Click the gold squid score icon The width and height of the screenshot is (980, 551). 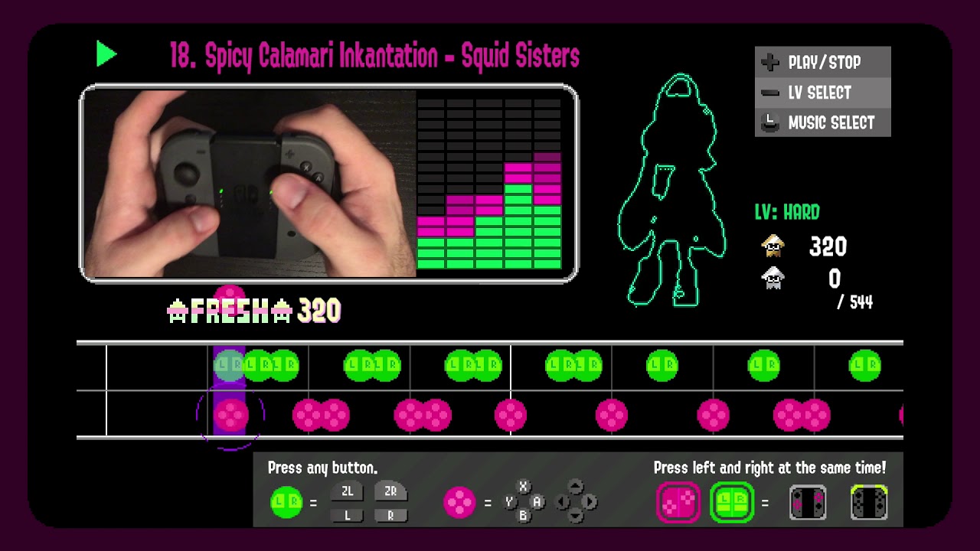pos(774,246)
